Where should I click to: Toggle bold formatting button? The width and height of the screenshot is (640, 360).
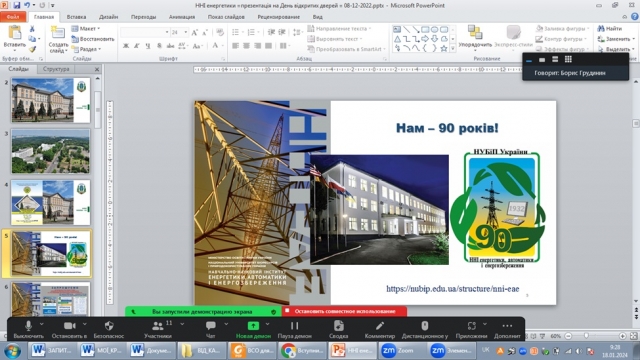(126, 46)
